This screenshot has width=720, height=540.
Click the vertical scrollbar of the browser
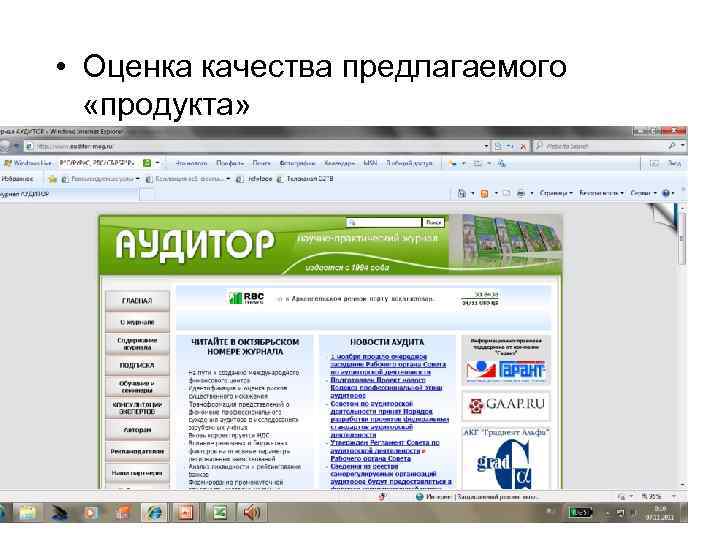(683, 347)
